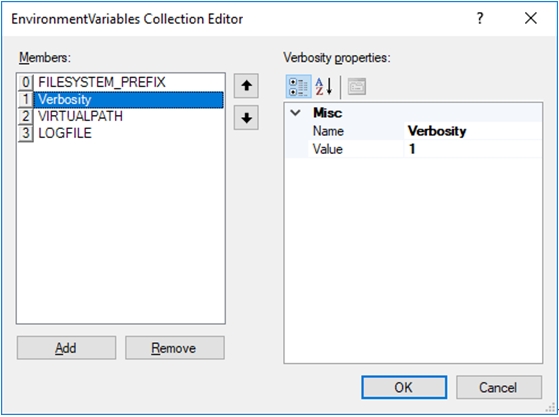
Task: Click the Categorized view toolbar icon
Action: click(298, 86)
